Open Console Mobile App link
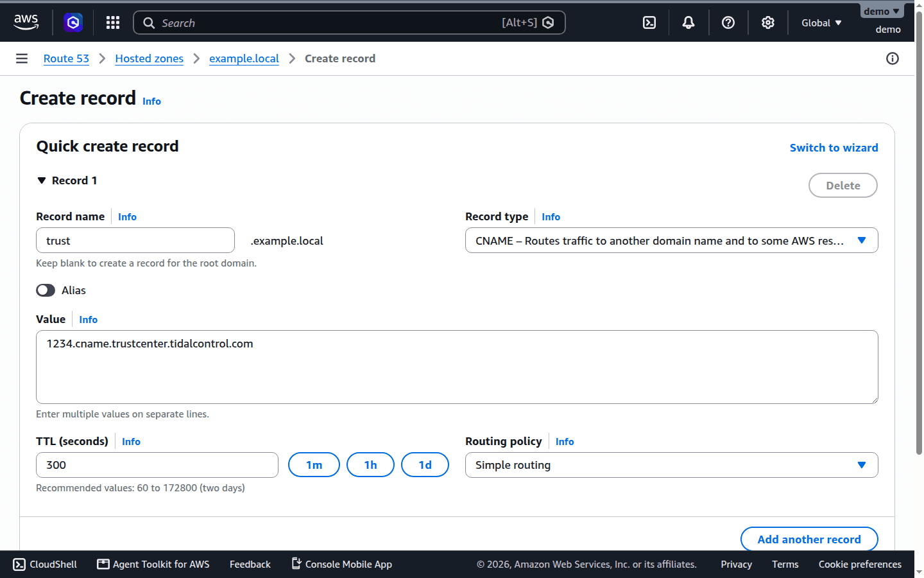 pos(342,565)
